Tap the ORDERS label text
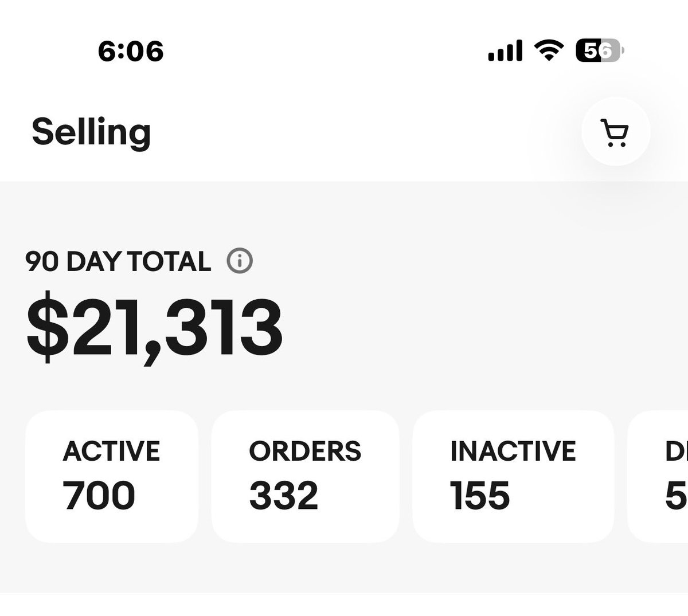The image size is (688, 616). pyautogui.click(x=305, y=451)
